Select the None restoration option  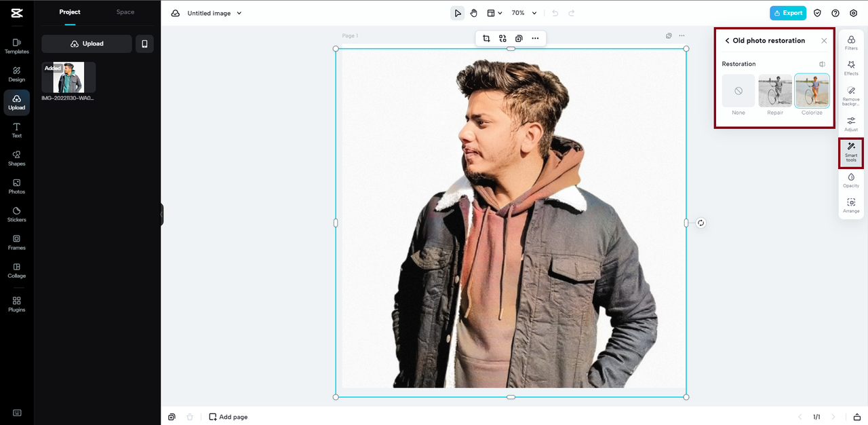tap(738, 91)
